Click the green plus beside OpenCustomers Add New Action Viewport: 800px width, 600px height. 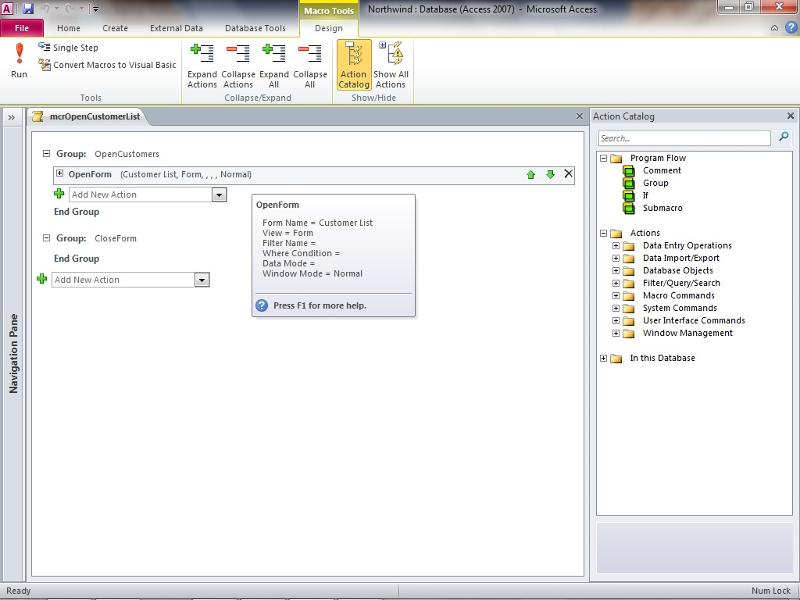[59, 194]
